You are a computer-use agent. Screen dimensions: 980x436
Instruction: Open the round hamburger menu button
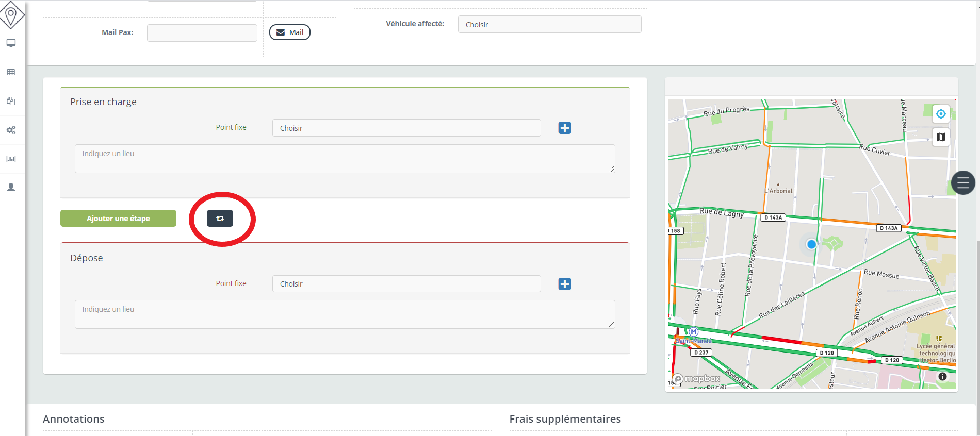pyautogui.click(x=962, y=182)
